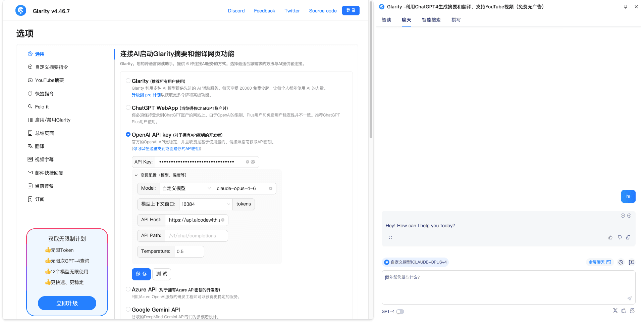
Task: Open chat history clock icon
Action: click(x=621, y=262)
